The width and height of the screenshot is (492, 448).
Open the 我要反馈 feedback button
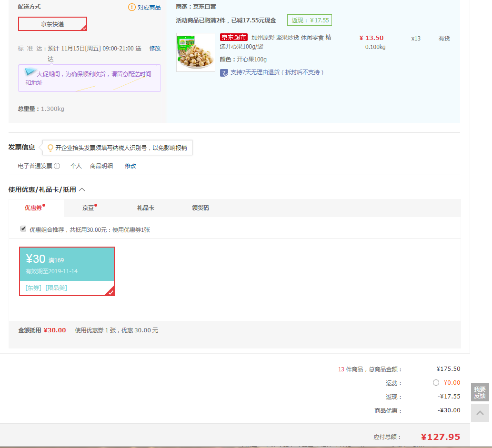click(x=480, y=392)
